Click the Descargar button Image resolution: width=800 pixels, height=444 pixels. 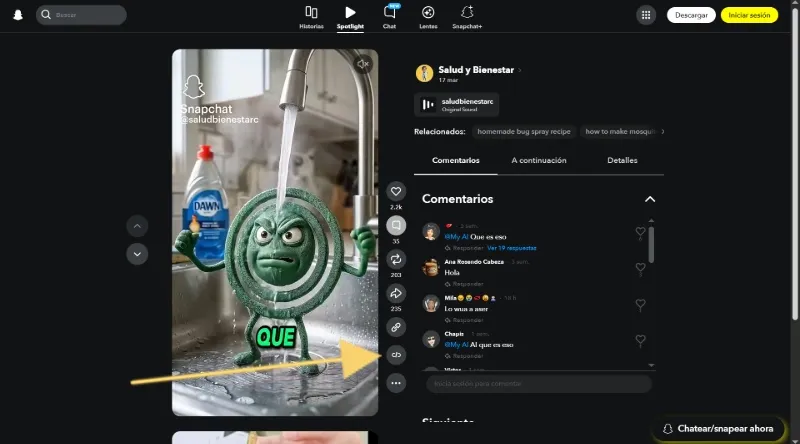(691, 15)
